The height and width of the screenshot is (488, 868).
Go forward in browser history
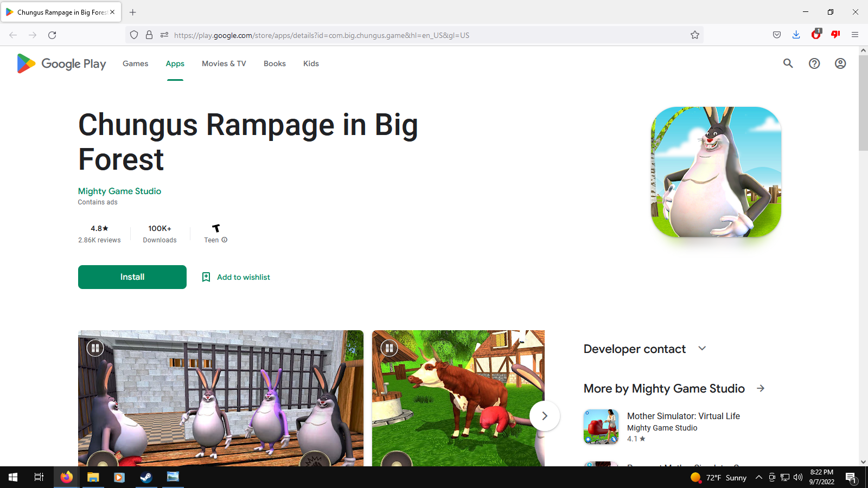click(x=33, y=35)
